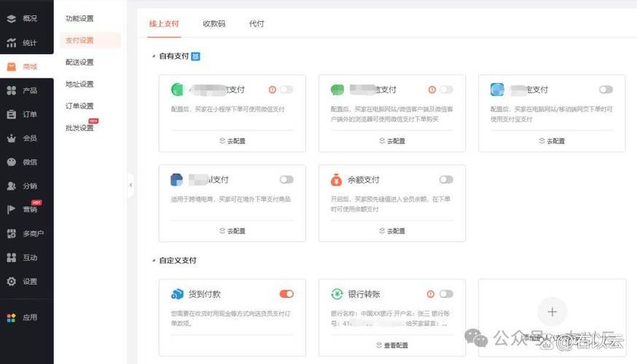Toggle the cross-border payment switch
This screenshot has width=637, height=364.
pos(286,179)
